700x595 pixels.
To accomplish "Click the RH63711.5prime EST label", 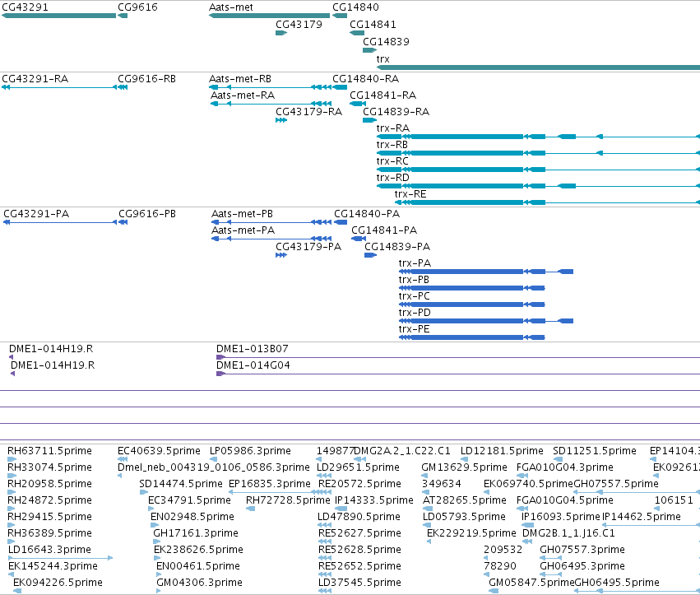I will [49, 451].
